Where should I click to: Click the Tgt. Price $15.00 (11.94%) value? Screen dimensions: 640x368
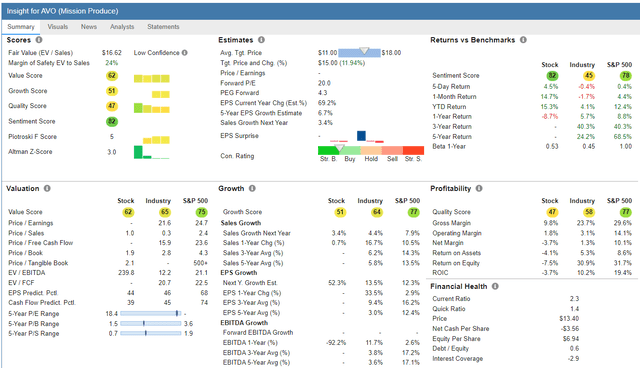(x=341, y=63)
